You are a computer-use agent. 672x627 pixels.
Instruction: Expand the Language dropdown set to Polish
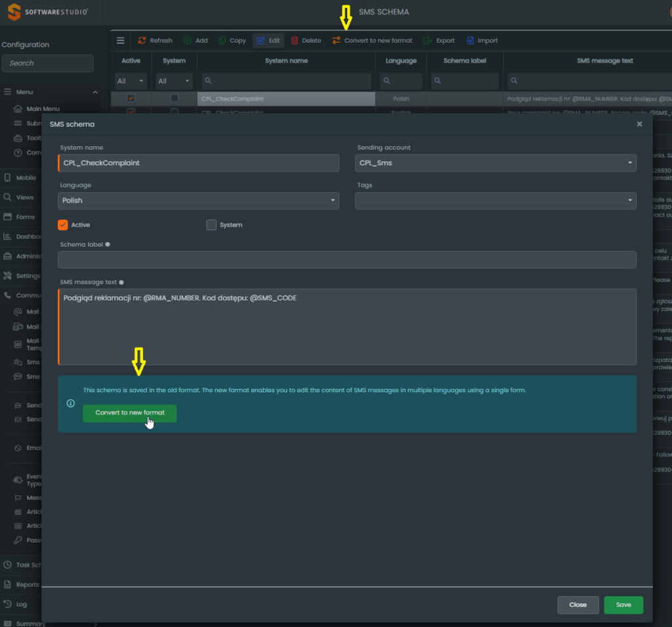click(199, 201)
